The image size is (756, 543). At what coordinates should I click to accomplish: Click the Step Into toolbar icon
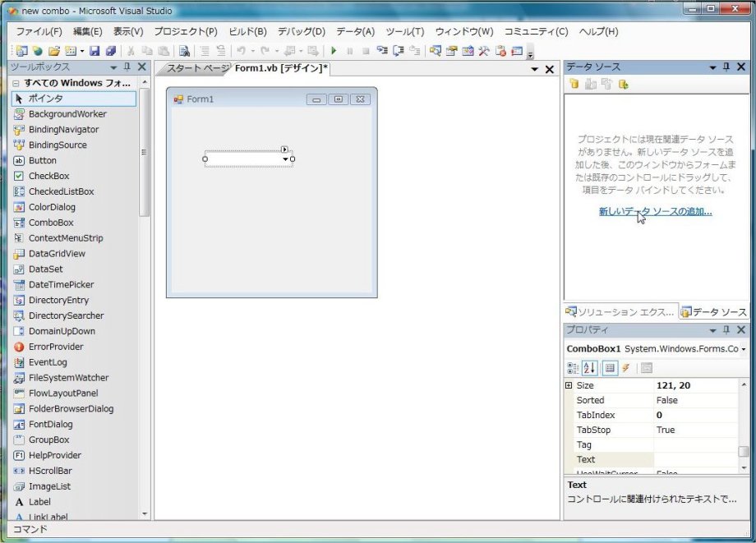[x=382, y=51]
